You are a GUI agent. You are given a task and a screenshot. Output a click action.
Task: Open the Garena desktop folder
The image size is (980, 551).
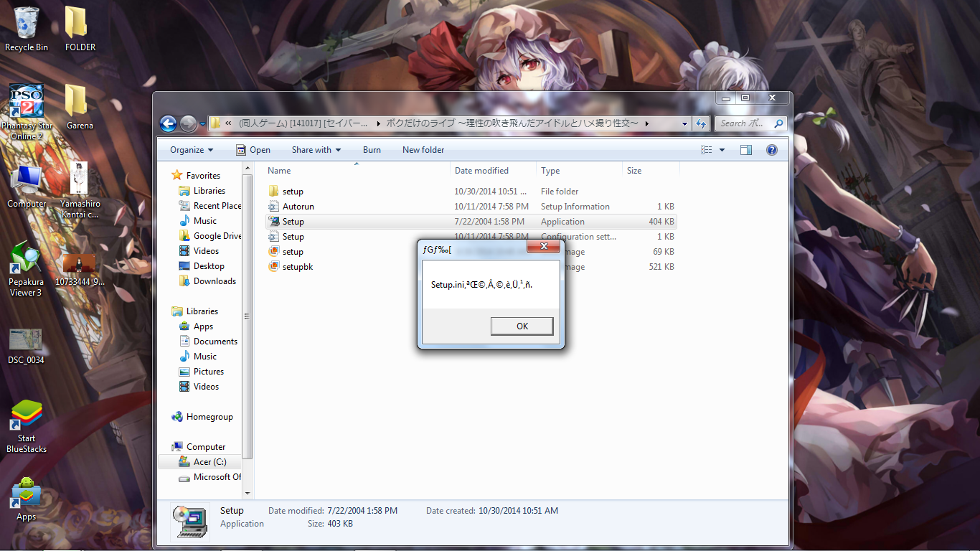pos(80,107)
